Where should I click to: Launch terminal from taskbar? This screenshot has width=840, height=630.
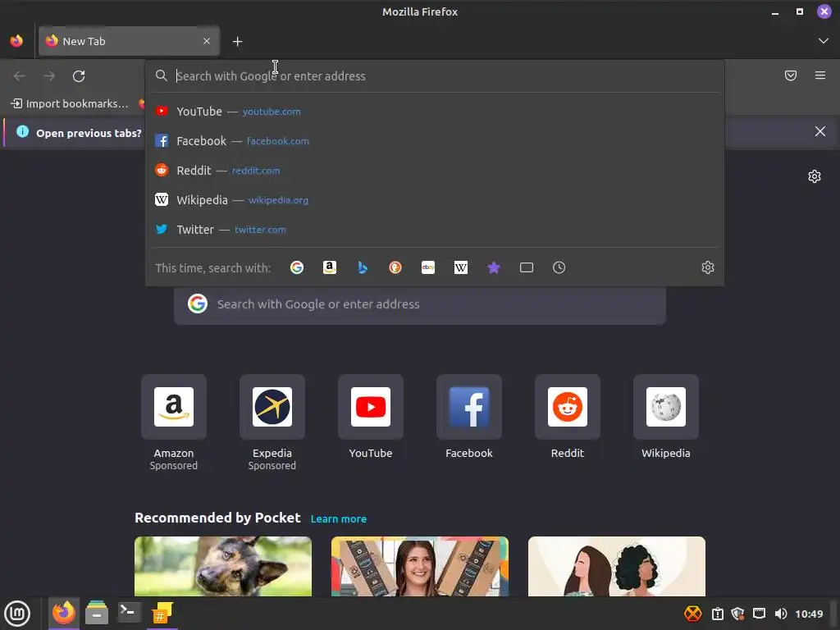[129, 613]
